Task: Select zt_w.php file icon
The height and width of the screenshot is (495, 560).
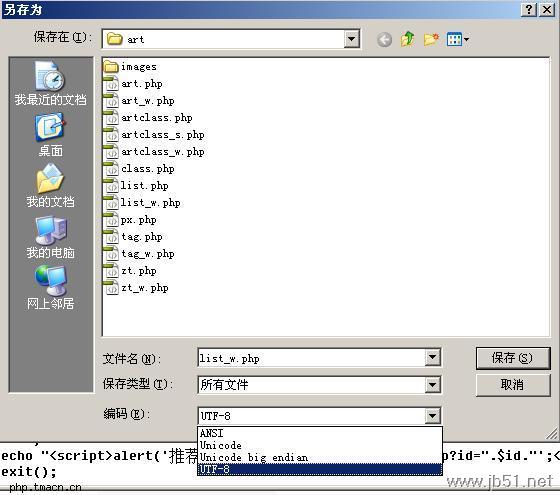Action: point(111,288)
